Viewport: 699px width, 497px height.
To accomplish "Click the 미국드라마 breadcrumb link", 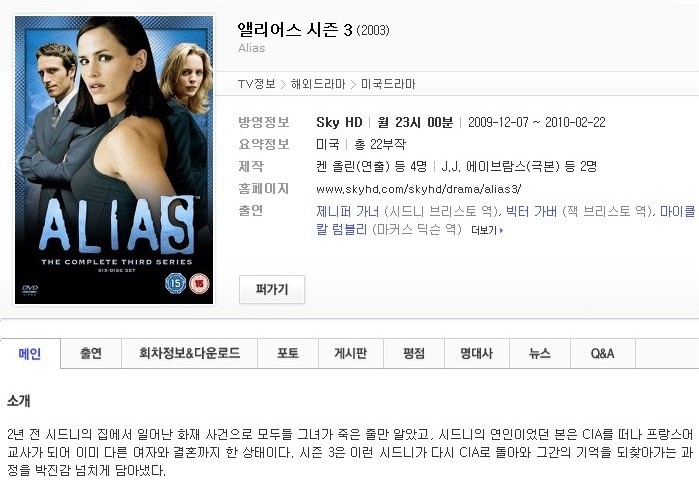I will (x=388, y=84).
